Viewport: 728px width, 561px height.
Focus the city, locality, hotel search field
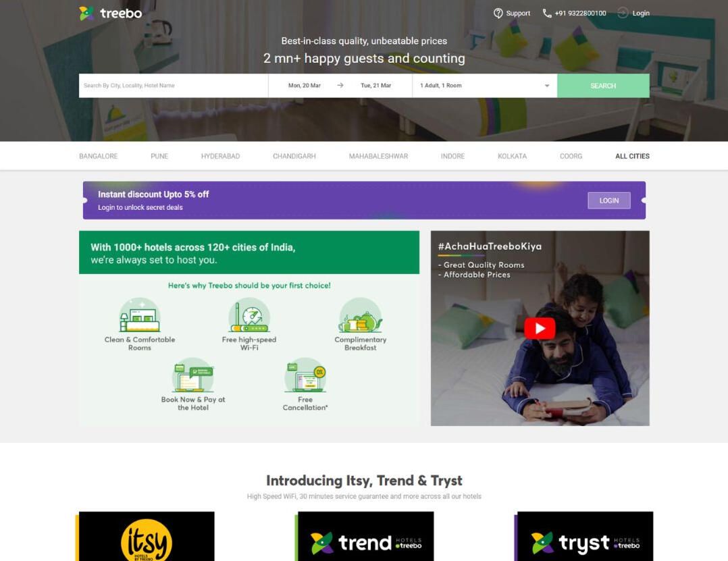(173, 85)
